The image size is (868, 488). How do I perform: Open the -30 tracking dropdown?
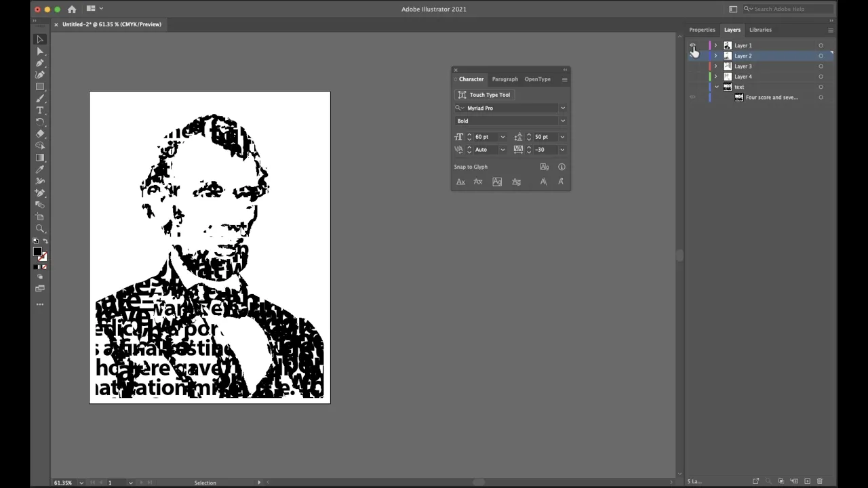point(562,150)
